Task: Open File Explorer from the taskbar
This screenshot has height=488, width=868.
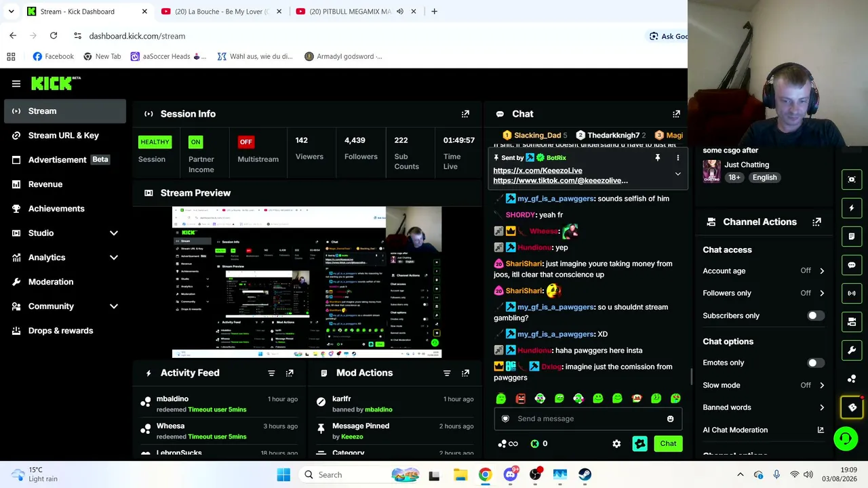Action: coord(460,474)
